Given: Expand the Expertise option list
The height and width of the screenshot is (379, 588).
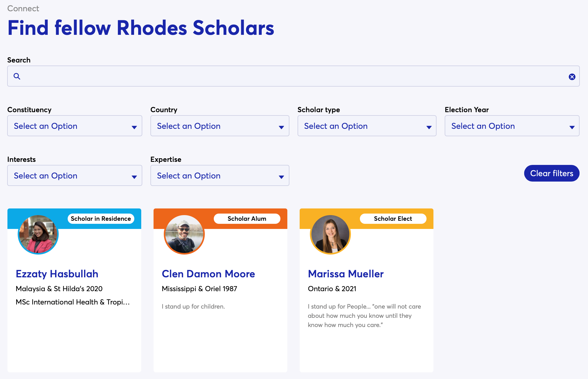Looking at the screenshot, I should coord(220,175).
